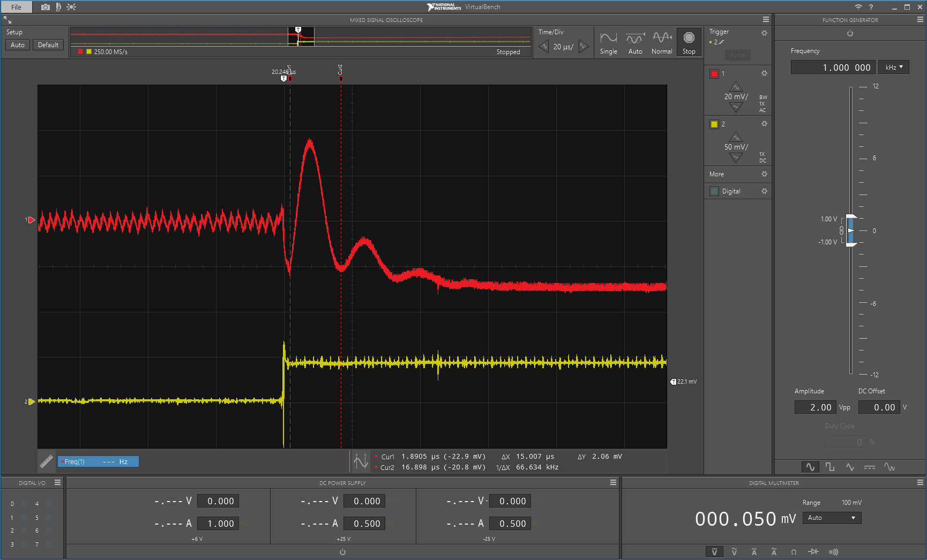The height and width of the screenshot is (560, 927).
Task: Select Auto acquisition mode
Action: [x=635, y=43]
